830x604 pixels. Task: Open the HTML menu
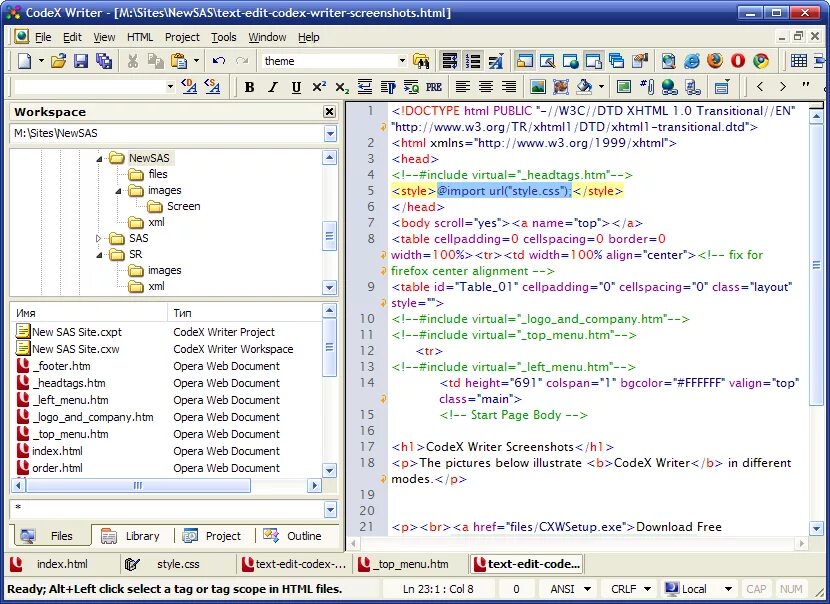[x=140, y=37]
